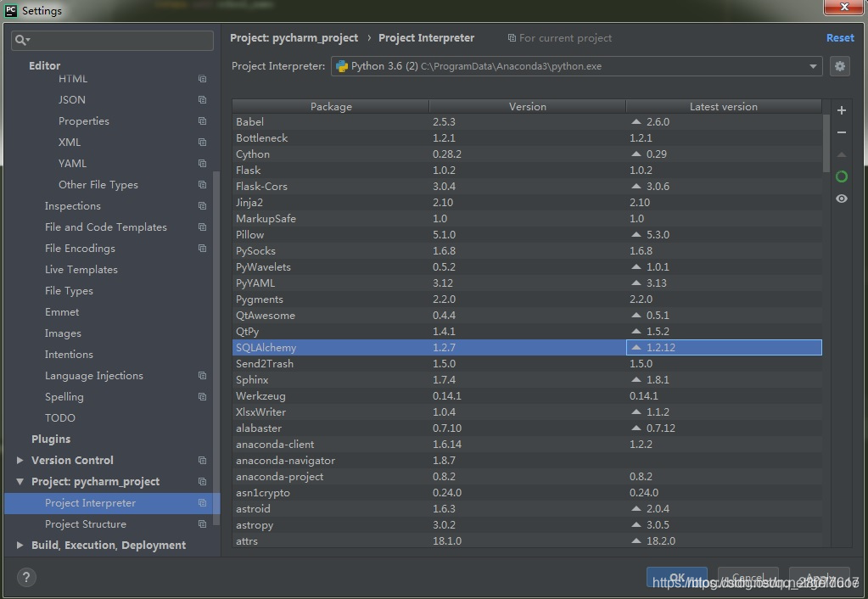Click the plus icon to install package

(x=842, y=110)
